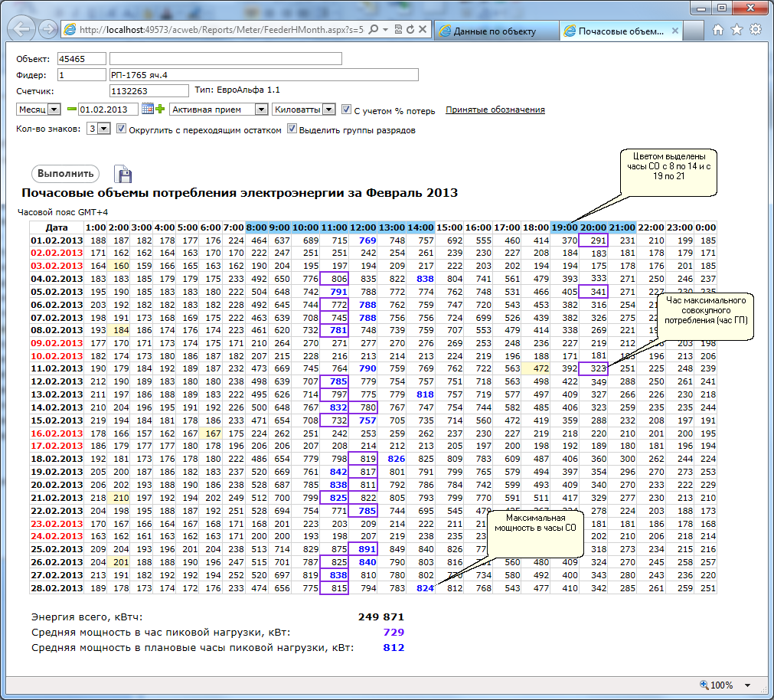
Task: Select the red date '23.02.2013'
Action: click(57, 523)
